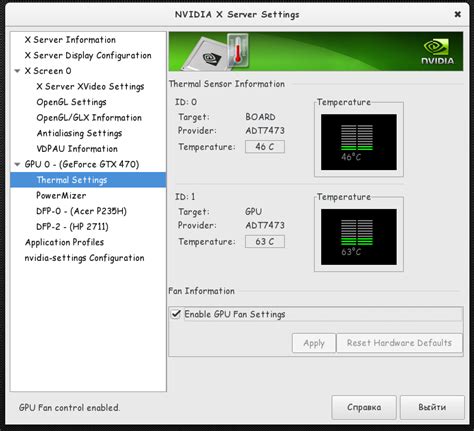Click Reset Hardware Defaults button

pyautogui.click(x=399, y=343)
